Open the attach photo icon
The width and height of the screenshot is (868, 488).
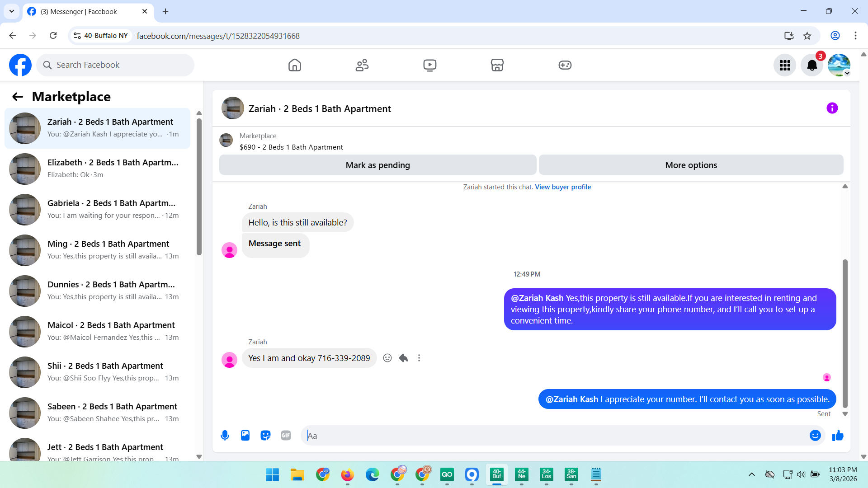(245, 435)
